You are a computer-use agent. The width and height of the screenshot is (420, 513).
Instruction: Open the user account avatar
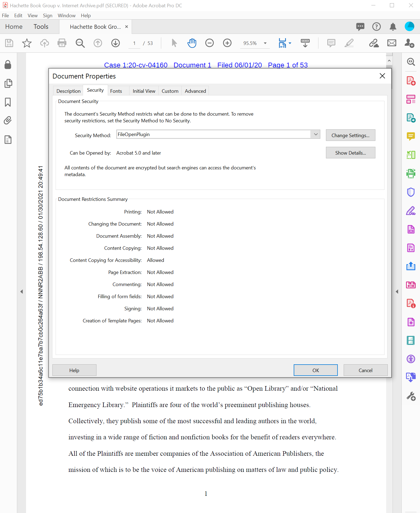(x=410, y=26)
